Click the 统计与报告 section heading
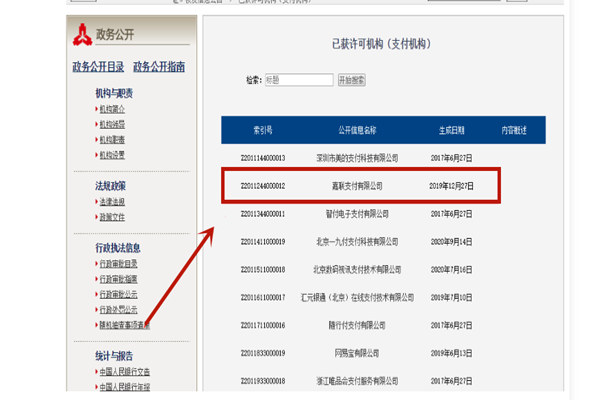The height and width of the screenshot is (400, 600). (x=114, y=356)
